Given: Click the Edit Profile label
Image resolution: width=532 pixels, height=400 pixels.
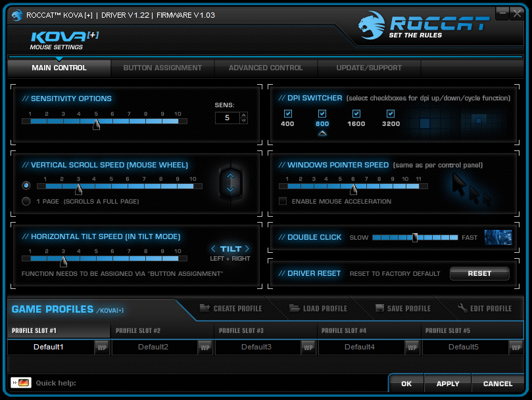Looking at the screenshot, I should click(x=491, y=309).
